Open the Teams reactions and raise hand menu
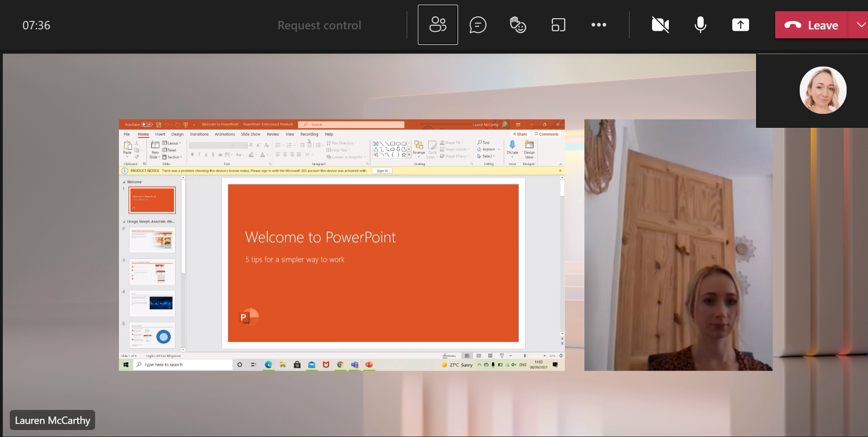This screenshot has height=437, width=868. tap(518, 25)
